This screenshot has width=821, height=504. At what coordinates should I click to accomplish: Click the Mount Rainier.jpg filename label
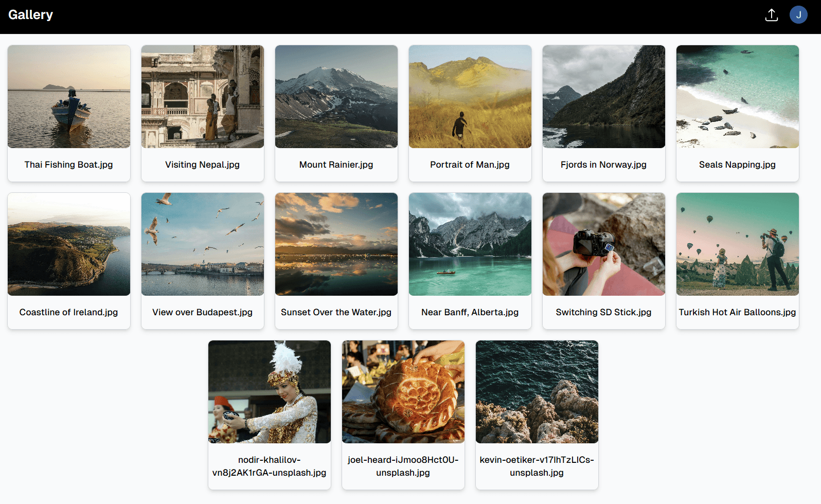tap(336, 165)
